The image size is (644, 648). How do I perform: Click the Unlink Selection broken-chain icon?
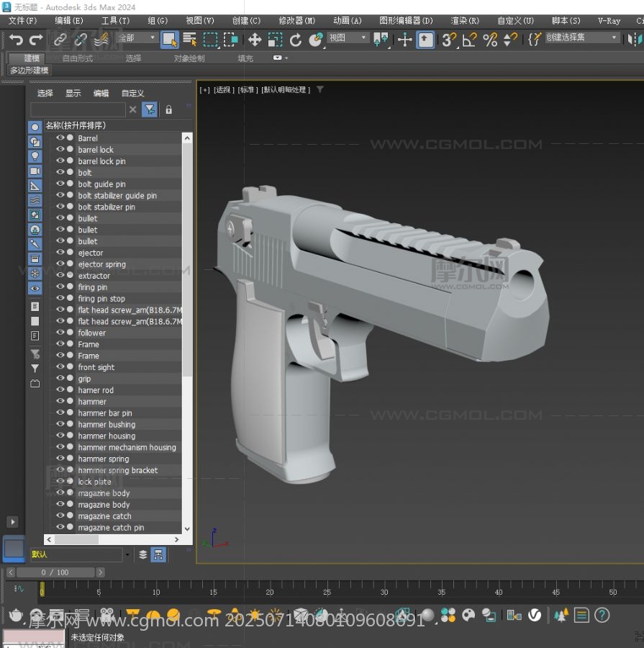point(81,40)
